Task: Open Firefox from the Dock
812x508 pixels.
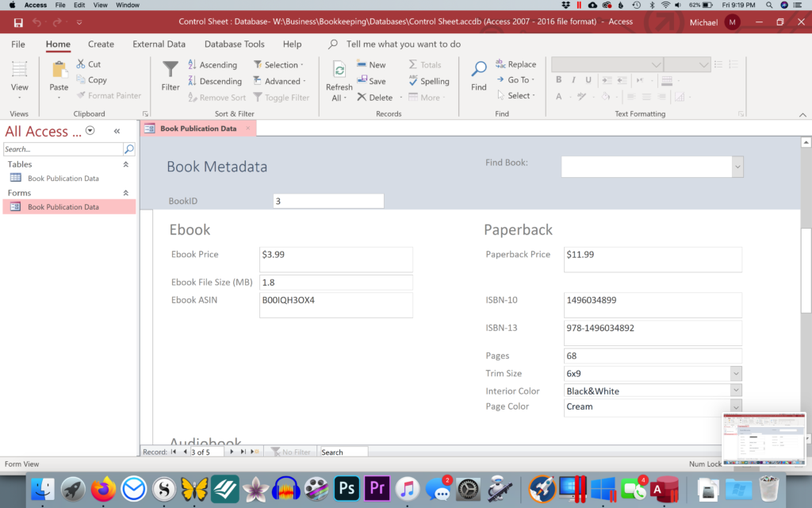Action: click(x=103, y=488)
